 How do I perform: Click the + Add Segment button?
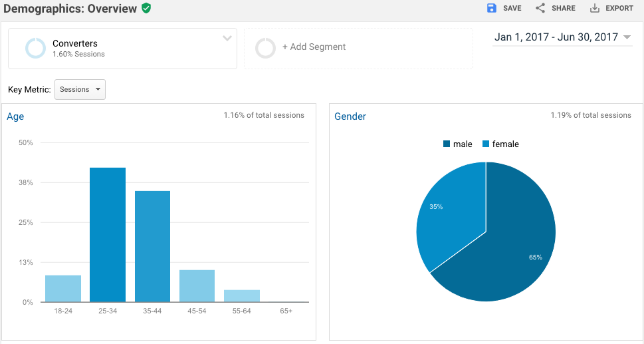point(314,47)
